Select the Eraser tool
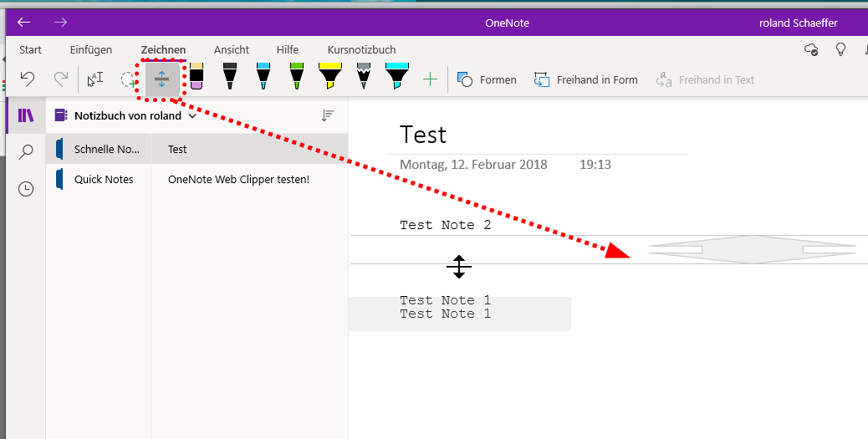The image size is (868, 439). point(196,76)
